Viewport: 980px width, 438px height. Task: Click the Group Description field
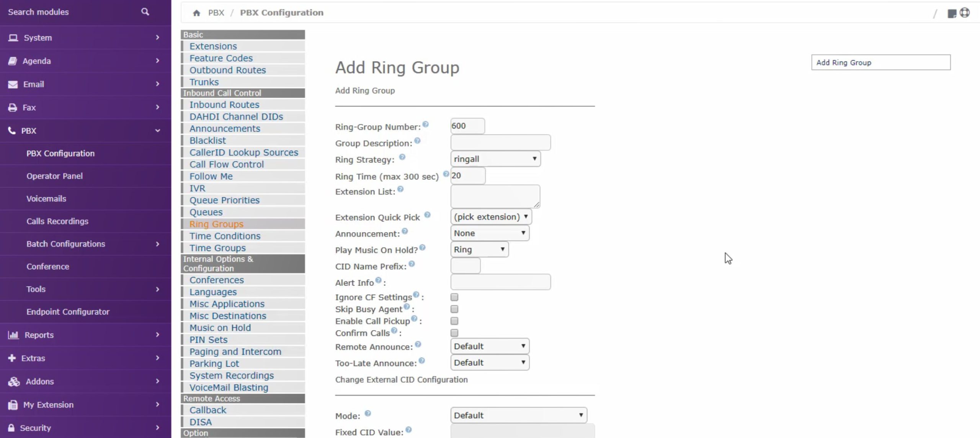tap(501, 143)
